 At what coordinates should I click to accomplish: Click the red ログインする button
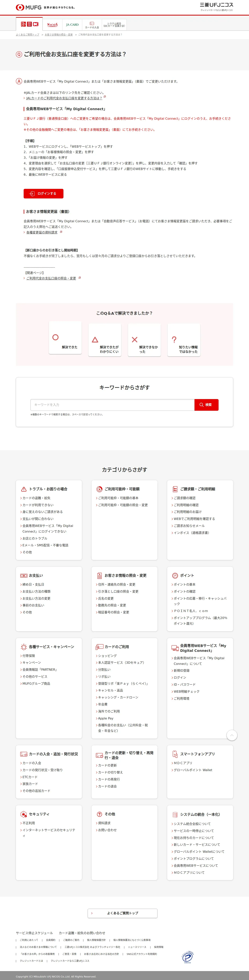pos(43,194)
